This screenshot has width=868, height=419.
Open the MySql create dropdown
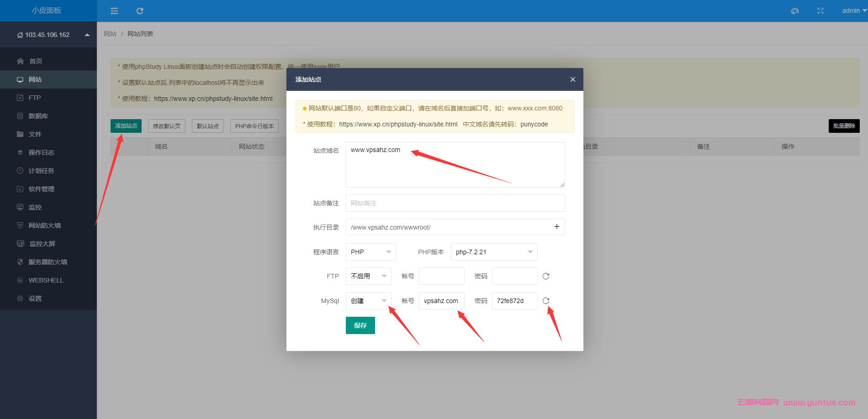(x=368, y=301)
